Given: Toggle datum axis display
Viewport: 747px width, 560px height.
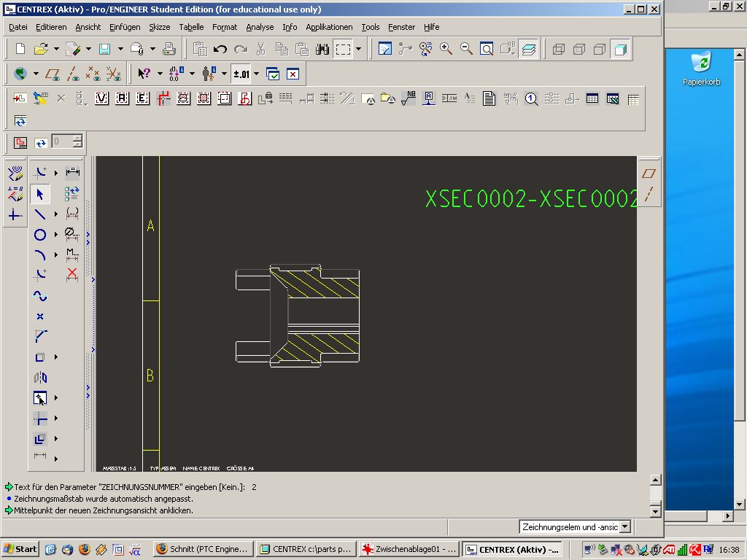Looking at the screenshot, I should pos(73,74).
